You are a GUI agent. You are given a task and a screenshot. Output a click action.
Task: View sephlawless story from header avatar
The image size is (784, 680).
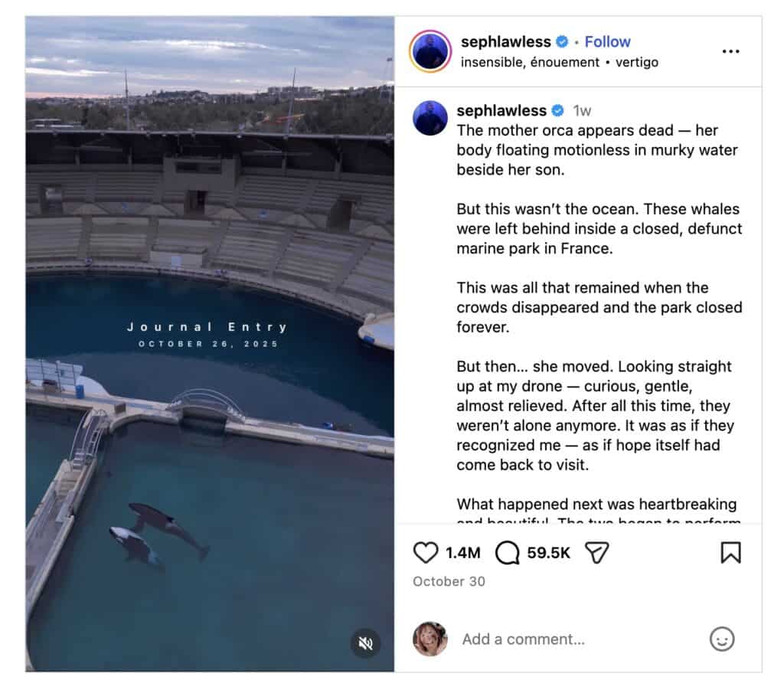(x=430, y=51)
